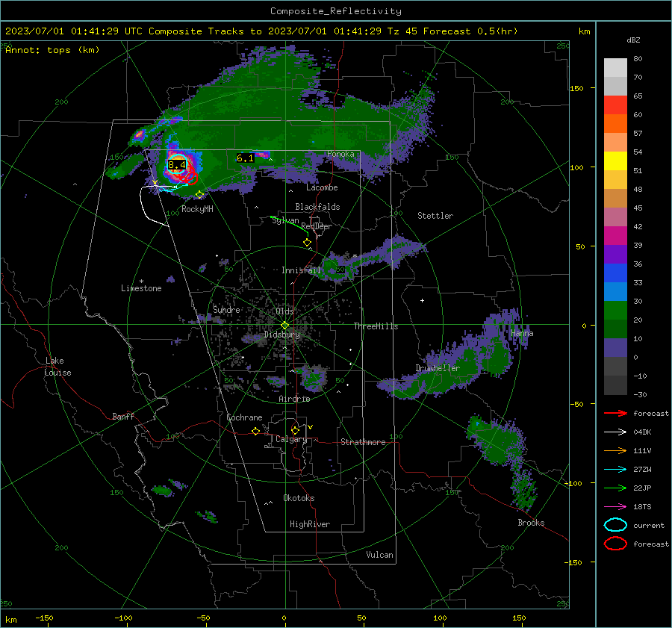Click the Strathmore town label
The width and height of the screenshot is (672, 628).
[363, 442]
